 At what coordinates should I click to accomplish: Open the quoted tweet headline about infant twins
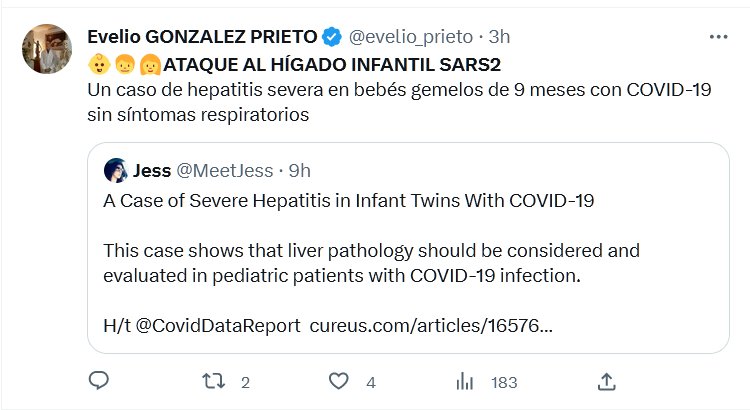click(348, 201)
